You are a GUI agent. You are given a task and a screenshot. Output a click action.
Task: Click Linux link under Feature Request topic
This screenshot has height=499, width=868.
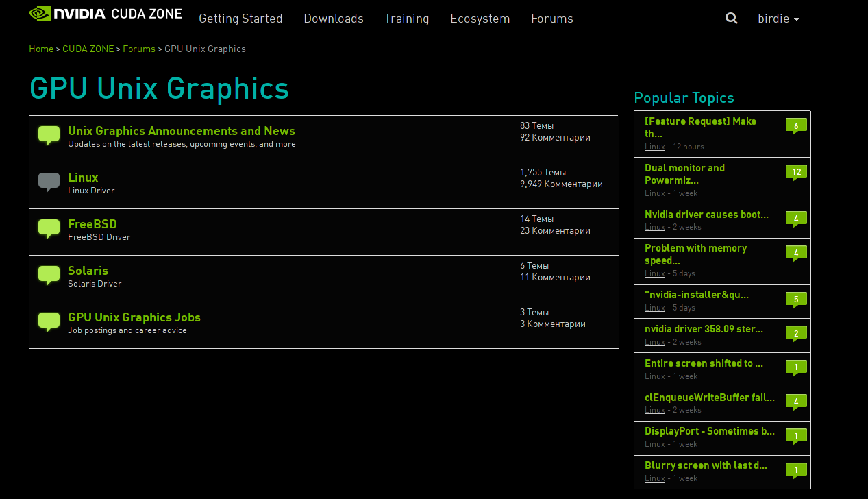click(x=655, y=147)
